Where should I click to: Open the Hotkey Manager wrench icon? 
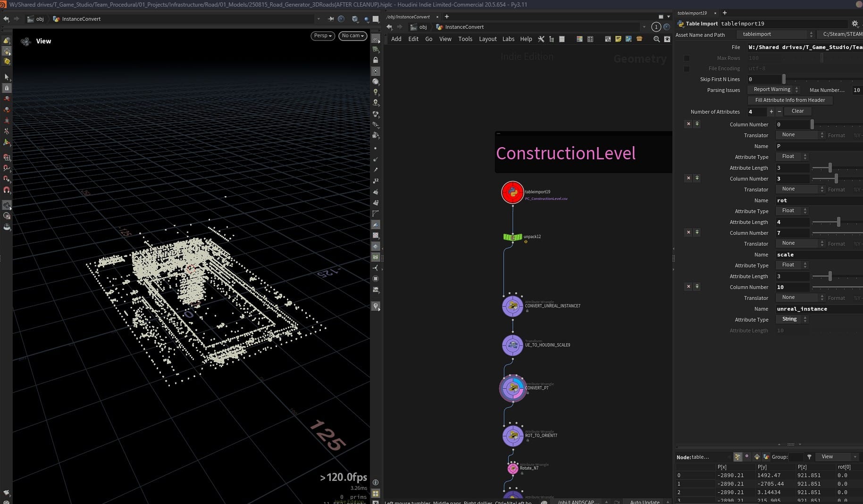coord(541,39)
